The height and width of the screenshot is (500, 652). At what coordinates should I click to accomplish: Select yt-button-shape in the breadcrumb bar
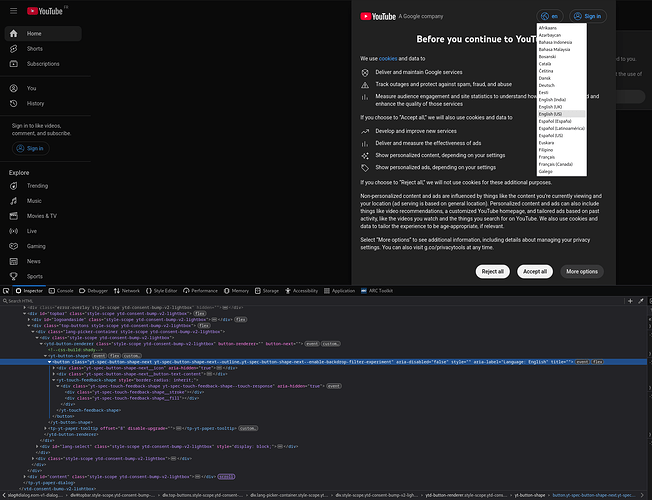point(530,495)
